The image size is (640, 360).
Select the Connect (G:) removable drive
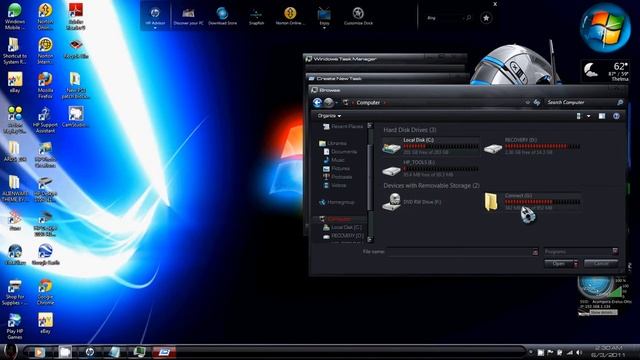click(x=532, y=202)
